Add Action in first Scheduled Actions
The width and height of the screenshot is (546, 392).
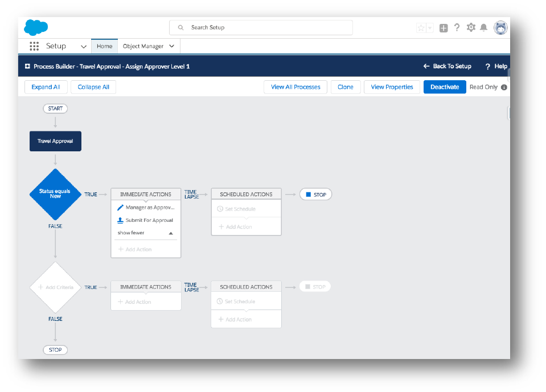pos(235,227)
